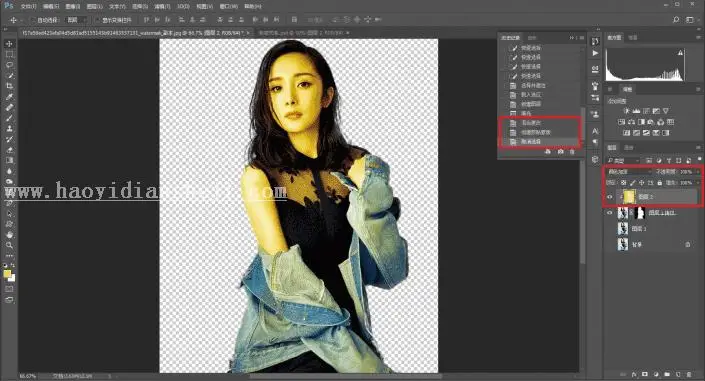Image resolution: width=705 pixels, height=381 pixels.
Task: Delete layer trash icon in Layers panel
Action: 689,374
